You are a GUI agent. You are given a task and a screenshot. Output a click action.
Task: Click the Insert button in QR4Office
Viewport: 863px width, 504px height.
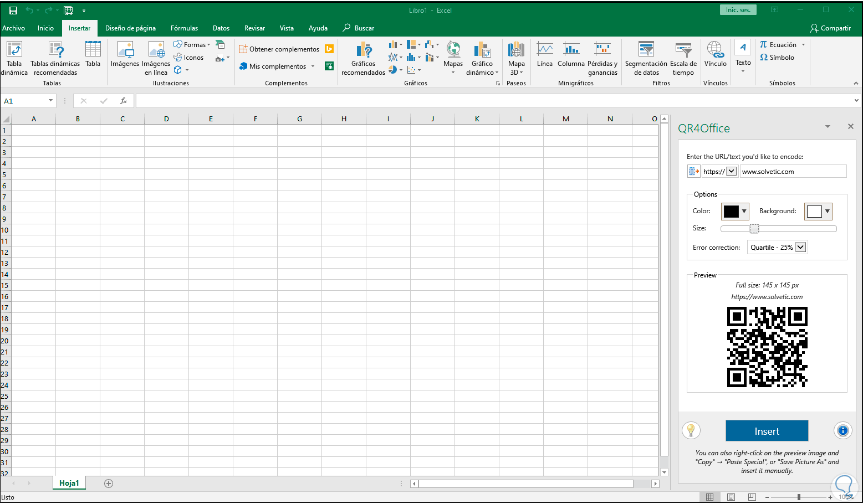[767, 431]
